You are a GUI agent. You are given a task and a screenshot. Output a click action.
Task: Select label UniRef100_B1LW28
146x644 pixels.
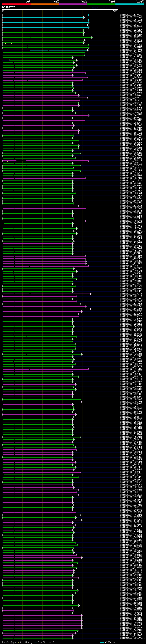pyautogui.click(x=131, y=206)
